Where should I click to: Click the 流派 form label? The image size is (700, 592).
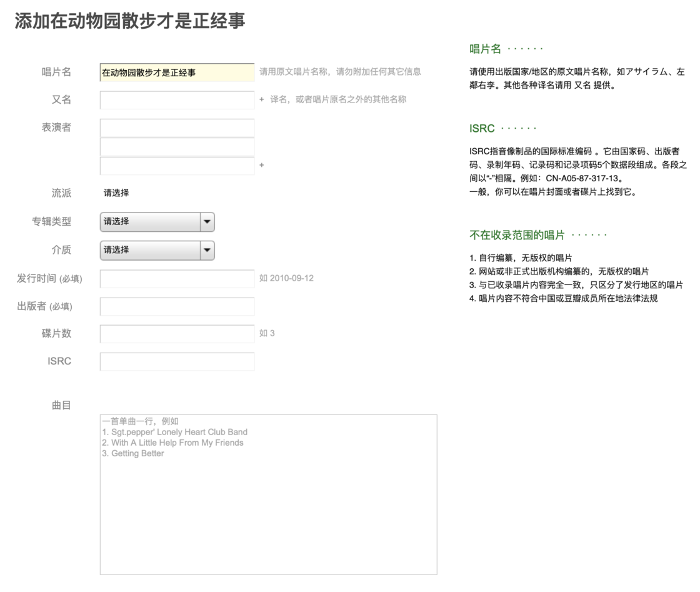[61, 193]
